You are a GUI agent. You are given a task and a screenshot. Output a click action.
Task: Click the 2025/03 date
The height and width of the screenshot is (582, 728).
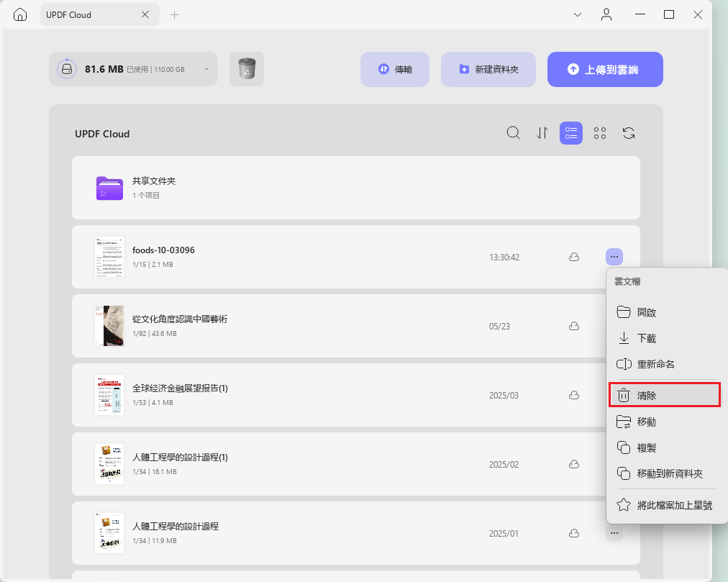pos(504,396)
